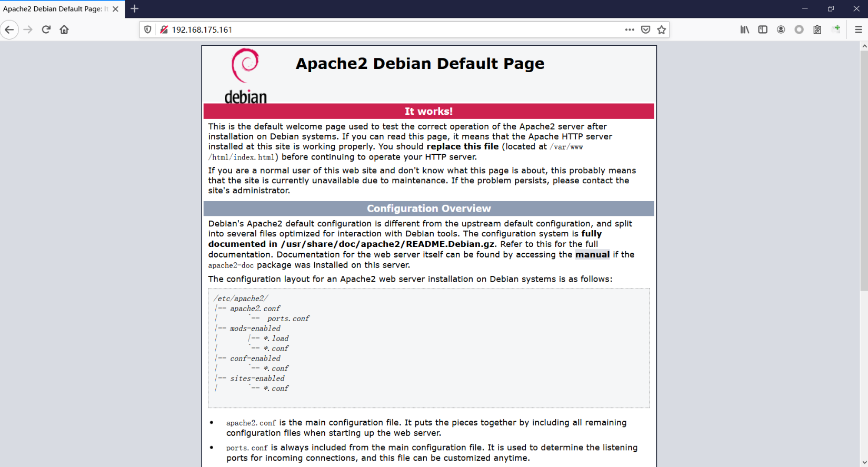Open tracking protection shield icon
Viewport: 868px width, 467px height.
pyautogui.click(x=148, y=29)
